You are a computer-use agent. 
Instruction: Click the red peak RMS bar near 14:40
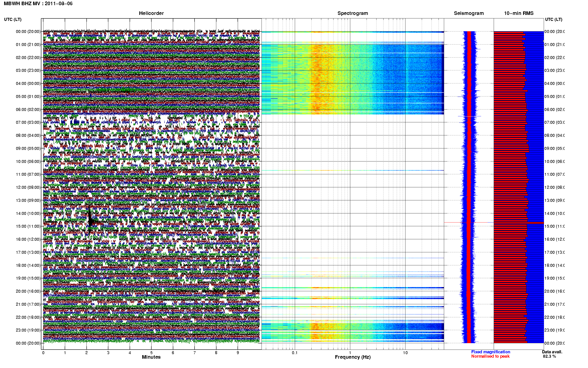click(x=519, y=223)
